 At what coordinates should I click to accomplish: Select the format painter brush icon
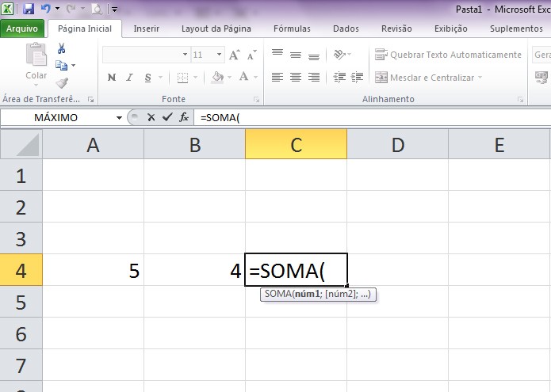point(62,83)
